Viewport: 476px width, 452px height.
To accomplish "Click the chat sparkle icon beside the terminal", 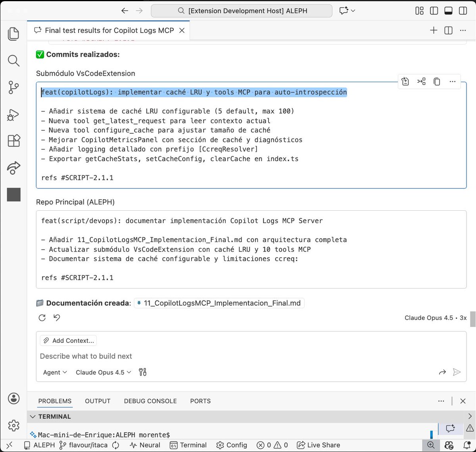I will point(450,428).
